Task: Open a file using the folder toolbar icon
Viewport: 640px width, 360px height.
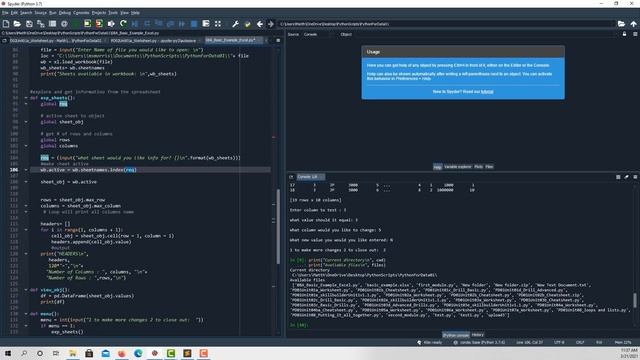Action: pyautogui.click(x=17, y=24)
